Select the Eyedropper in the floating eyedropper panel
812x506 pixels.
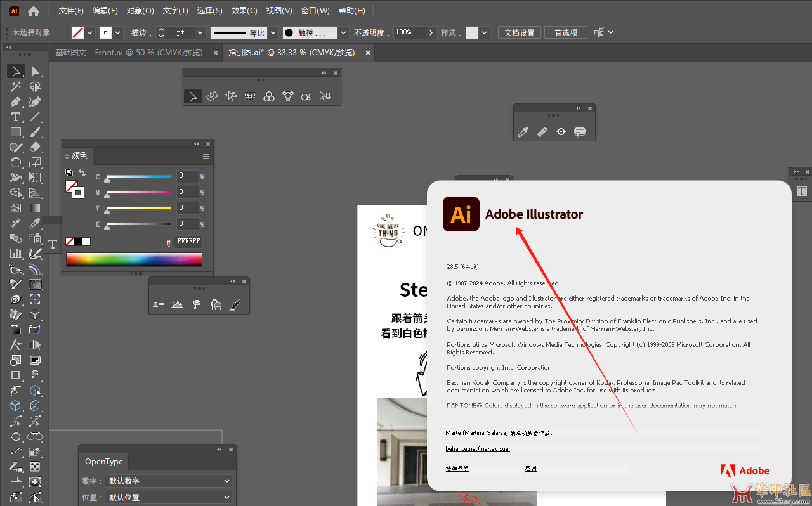click(x=523, y=132)
